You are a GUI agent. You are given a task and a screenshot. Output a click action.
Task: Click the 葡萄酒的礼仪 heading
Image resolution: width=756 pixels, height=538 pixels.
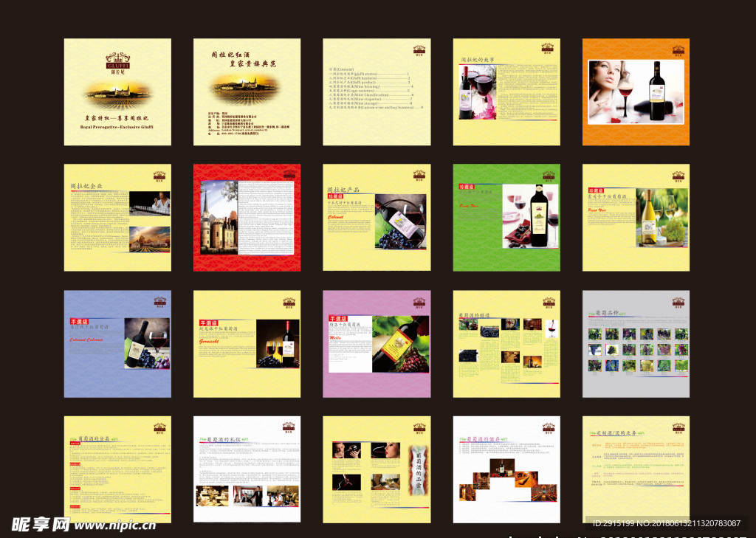224,439
